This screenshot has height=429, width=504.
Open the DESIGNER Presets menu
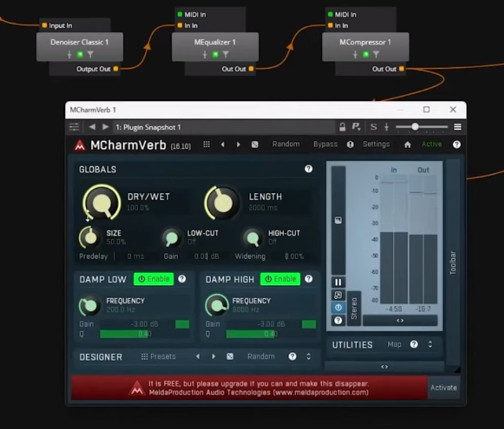coord(158,356)
